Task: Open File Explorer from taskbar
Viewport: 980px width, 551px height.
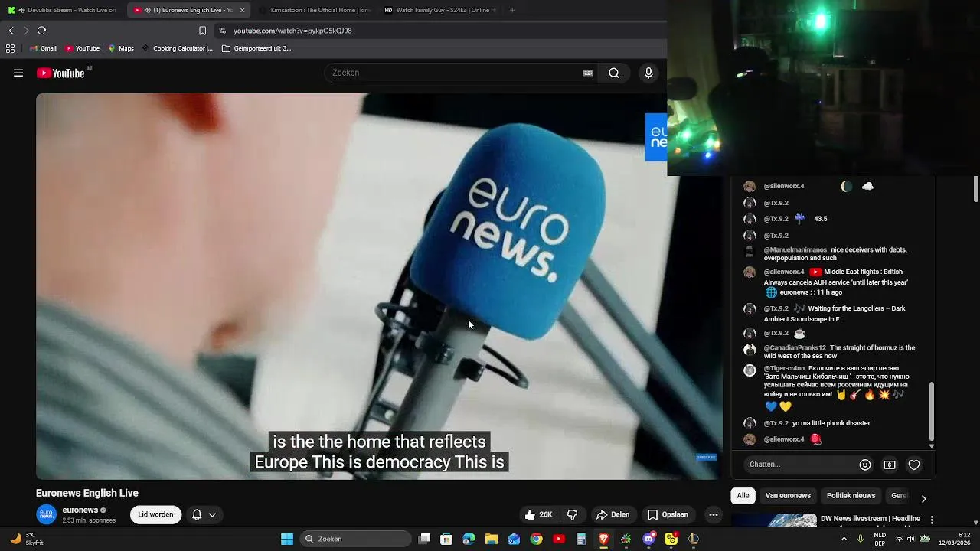Action: coord(492,539)
